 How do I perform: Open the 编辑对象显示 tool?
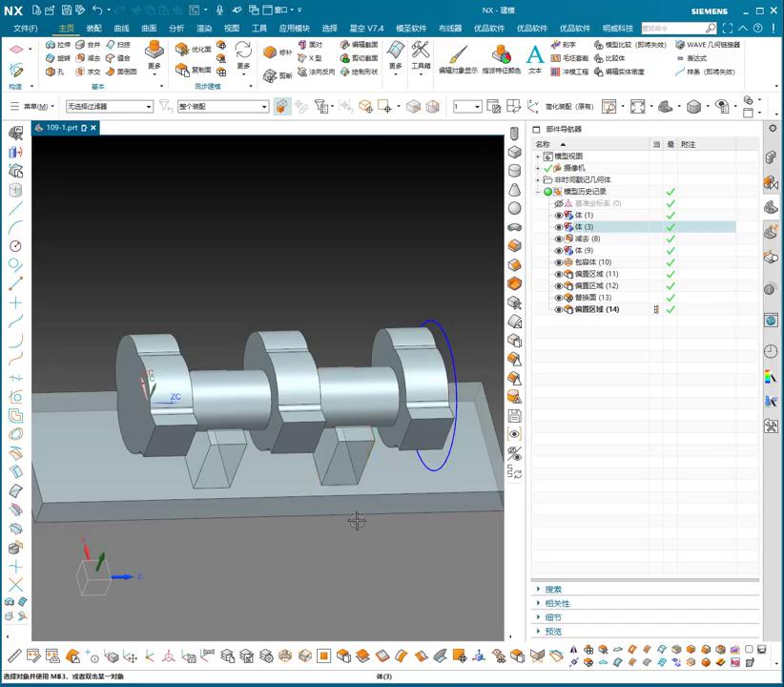(x=458, y=59)
